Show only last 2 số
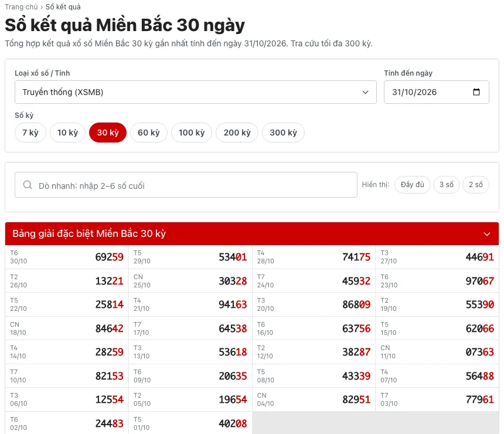 point(476,185)
